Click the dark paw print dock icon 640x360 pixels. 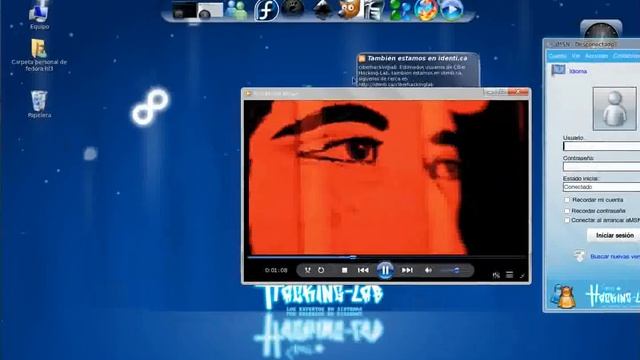pyautogui.click(x=293, y=9)
